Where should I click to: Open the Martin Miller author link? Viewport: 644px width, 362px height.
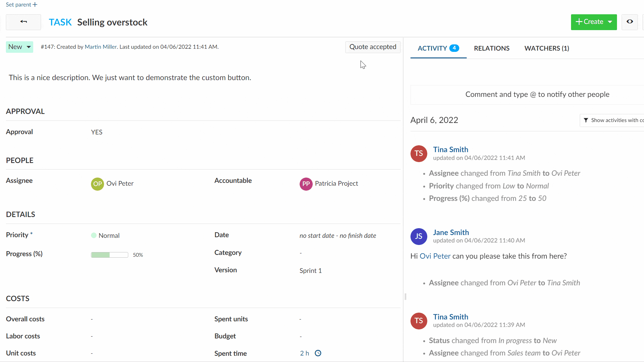coord(101,47)
